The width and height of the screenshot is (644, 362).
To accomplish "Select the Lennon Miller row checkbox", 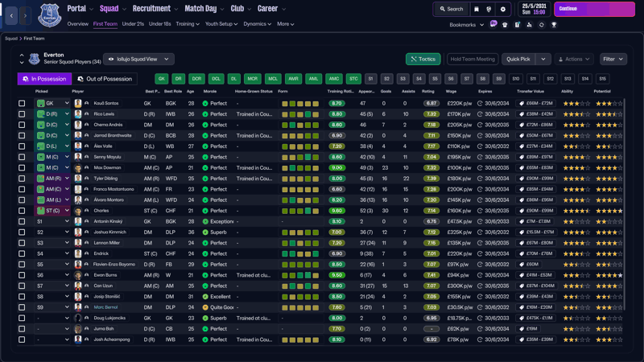I will (x=22, y=243).
